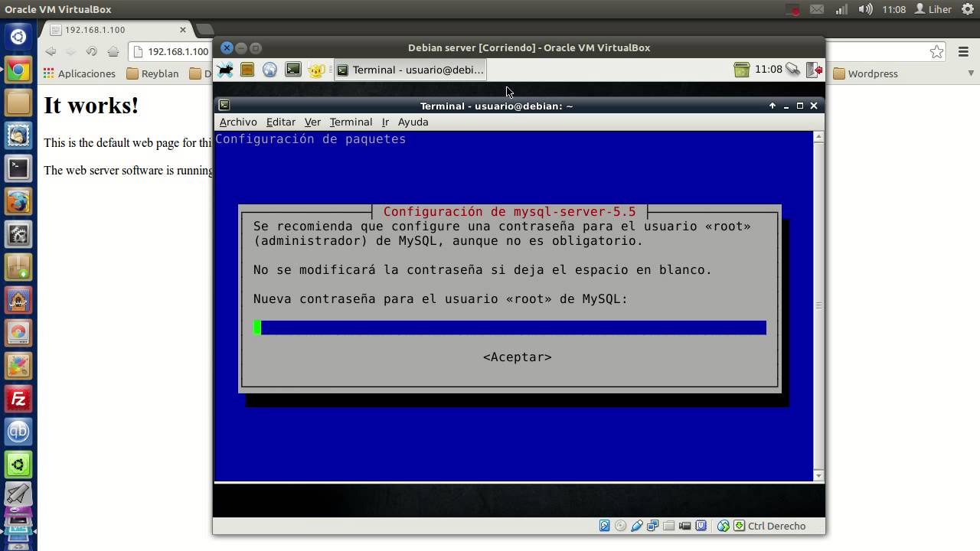This screenshot has width=980, height=551.
Task: Reload the page in Chrome
Action: [92, 51]
